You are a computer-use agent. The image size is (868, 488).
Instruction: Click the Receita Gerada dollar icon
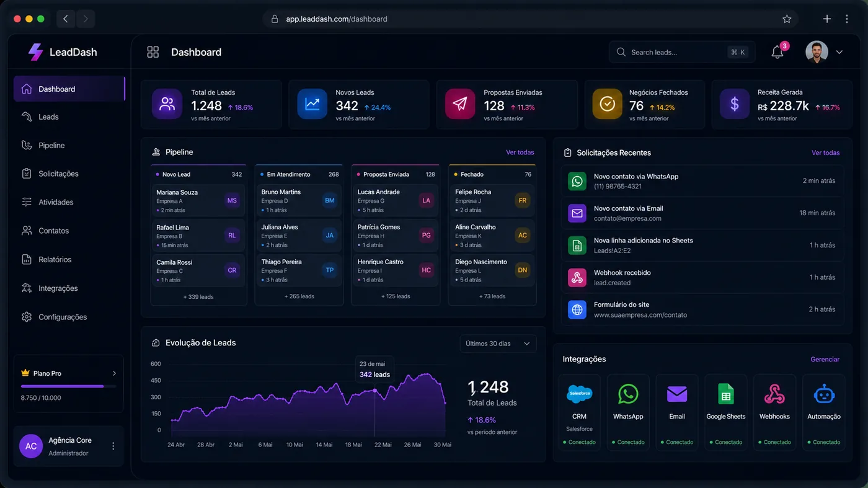click(735, 104)
